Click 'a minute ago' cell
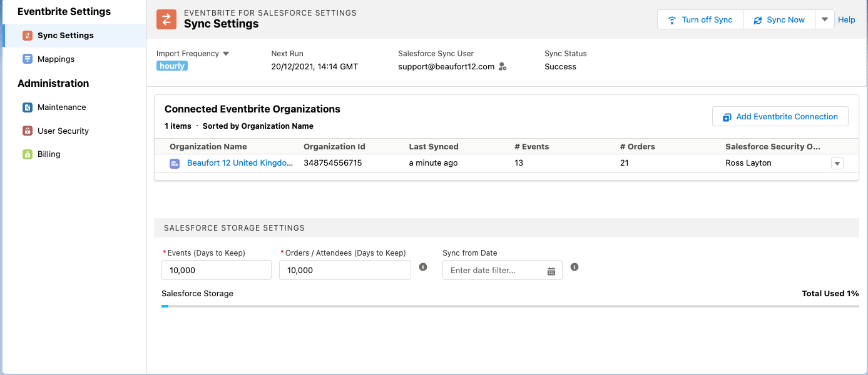The height and width of the screenshot is (375, 868). click(433, 163)
